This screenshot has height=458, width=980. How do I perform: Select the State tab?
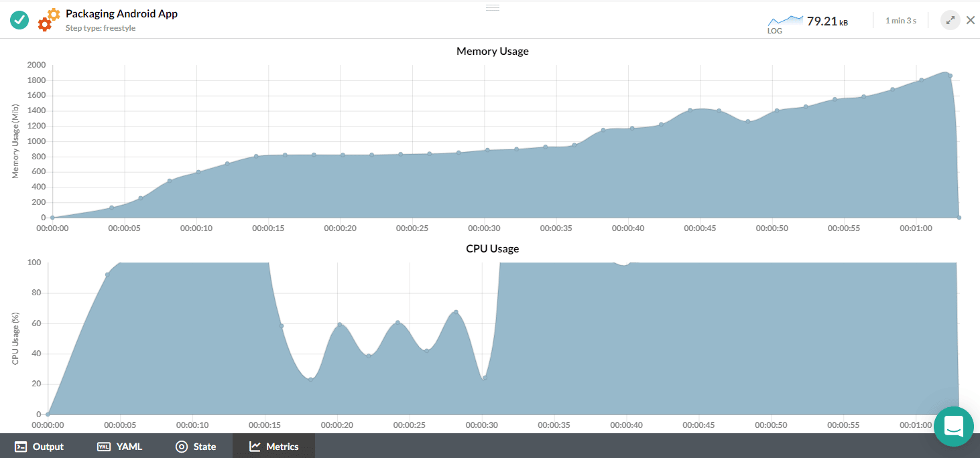point(196,447)
